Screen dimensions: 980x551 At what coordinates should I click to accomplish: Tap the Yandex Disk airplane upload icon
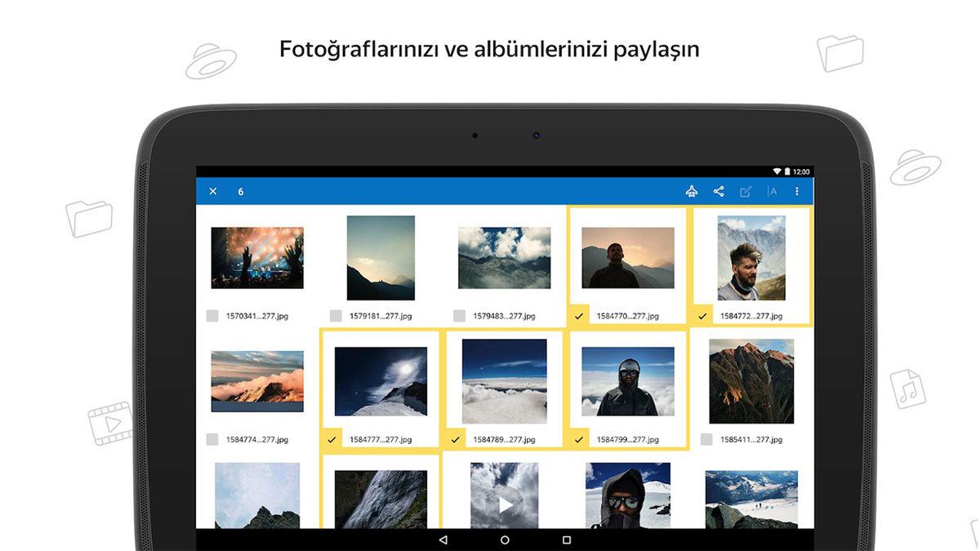692,191
